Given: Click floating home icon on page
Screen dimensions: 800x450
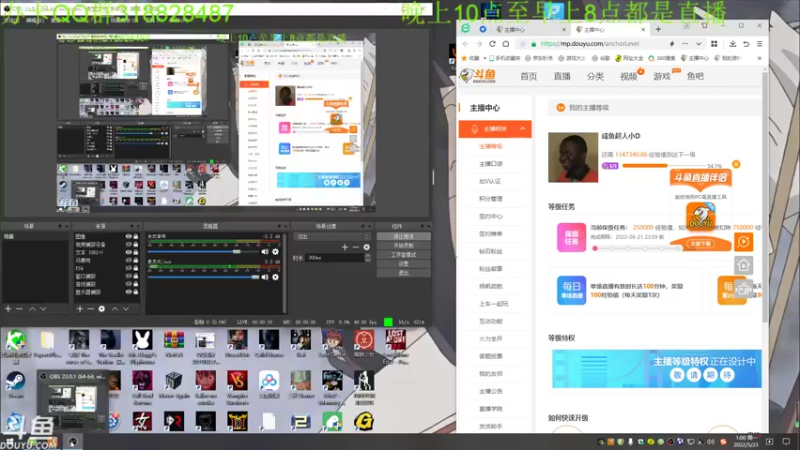Looking at the screenshot, I should click(x=743, y=265).
